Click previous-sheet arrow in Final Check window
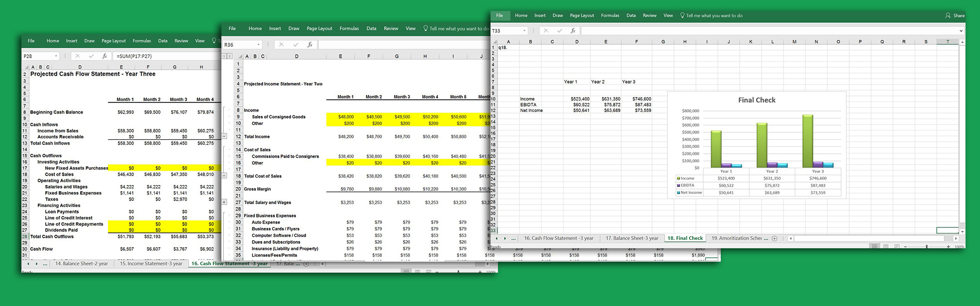 (x=496, y=238)
